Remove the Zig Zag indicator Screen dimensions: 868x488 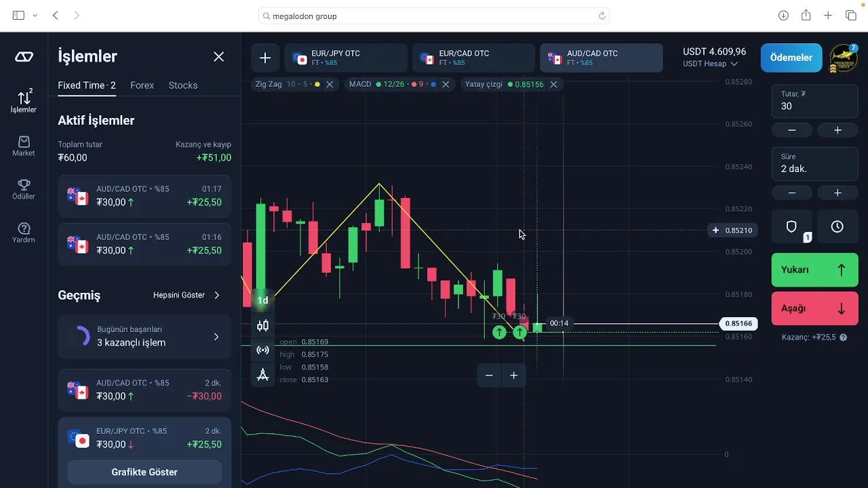click(x=330, y=85)
